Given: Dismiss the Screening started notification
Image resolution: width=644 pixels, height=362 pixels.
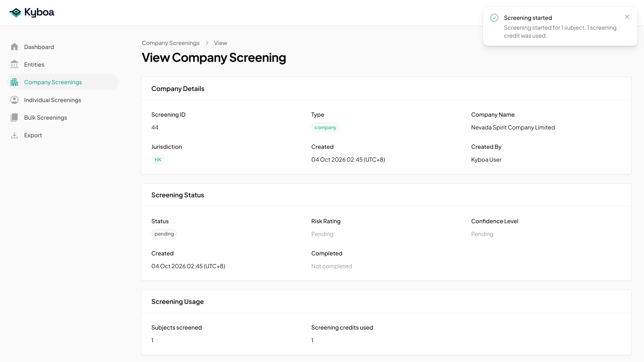Looking at the screenshot, I should click(627, 17).
